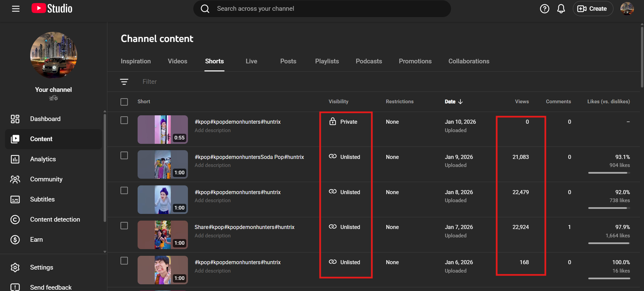Click the Create button

[x=593, y=9]
